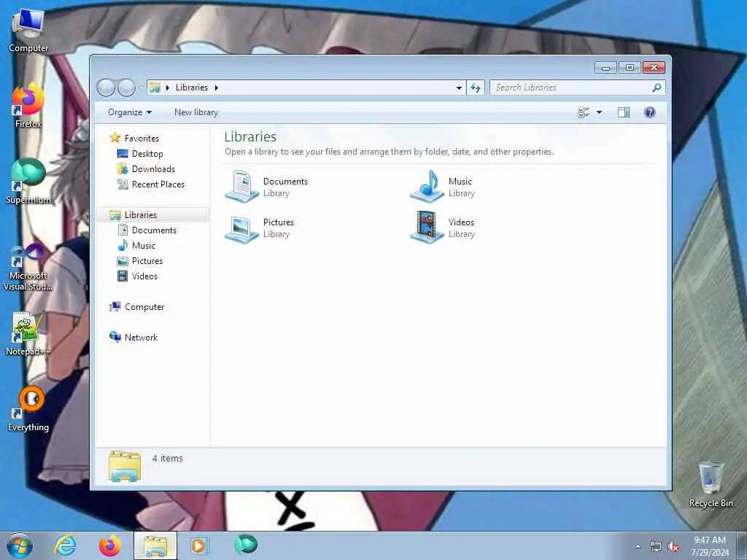Image resolution: width=747 pixels, height=560 pixels.
Task: Open the Firefox desktop shortcut
Action: 28,106
